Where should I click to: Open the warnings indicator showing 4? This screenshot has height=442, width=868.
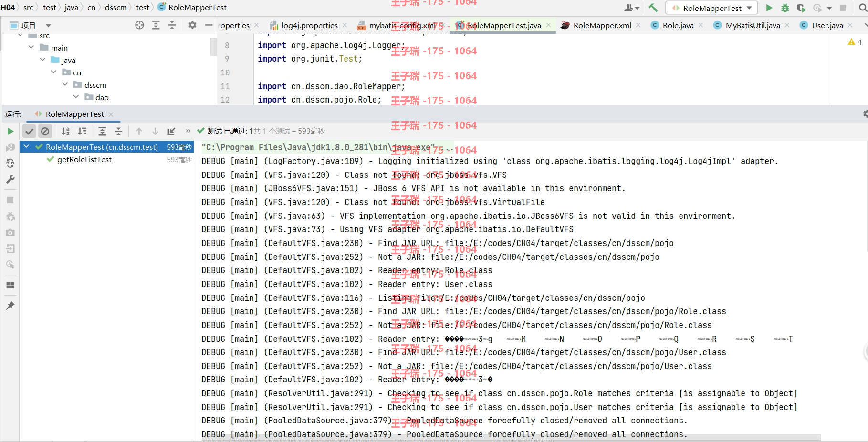tap(855, 42)
